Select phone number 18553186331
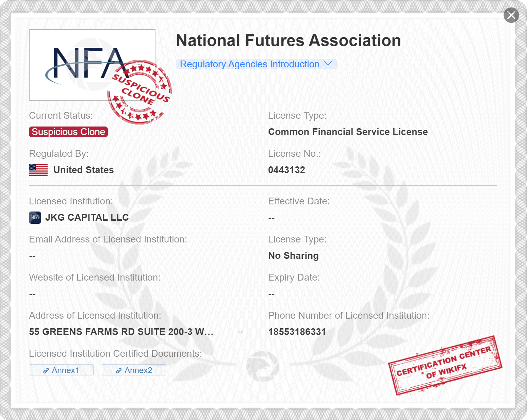The image size is (528, 420). pos(297,332)
